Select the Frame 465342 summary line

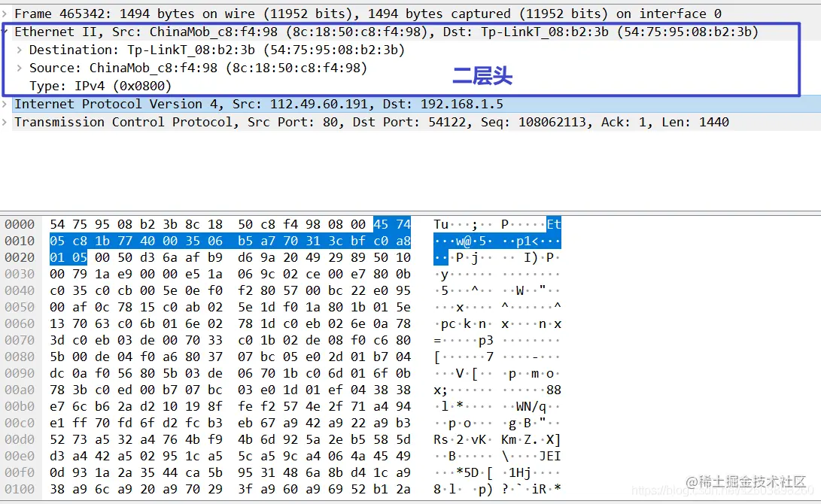367,14
